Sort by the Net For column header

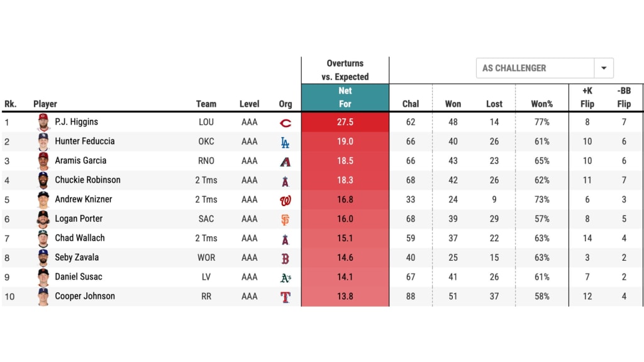click(345, 97)
